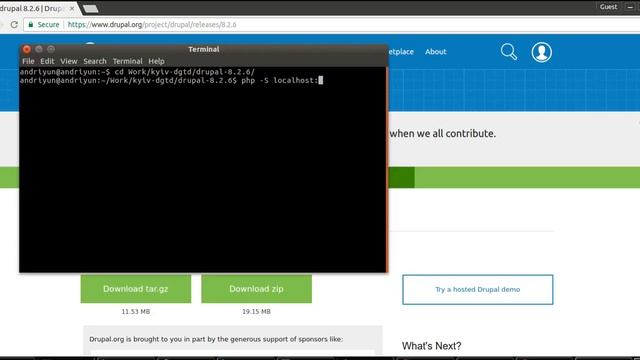Open the user account avatar icon
The image size is (640, 360).
541,52
